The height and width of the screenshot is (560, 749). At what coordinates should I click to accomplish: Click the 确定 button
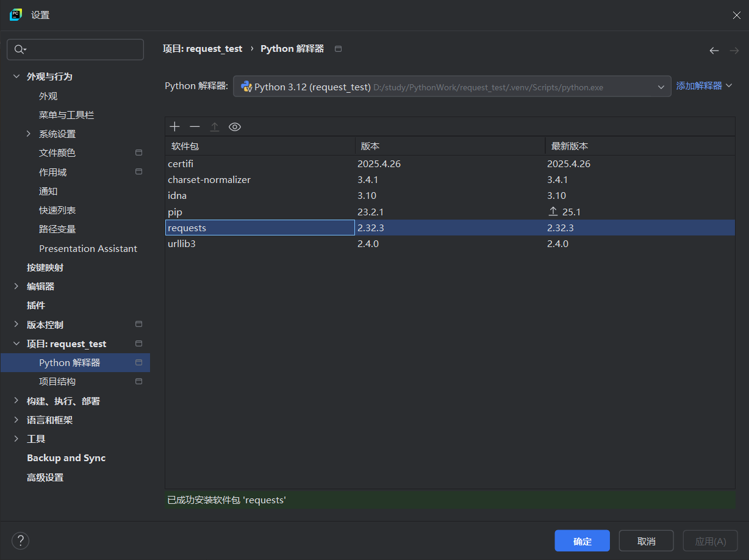582,541
